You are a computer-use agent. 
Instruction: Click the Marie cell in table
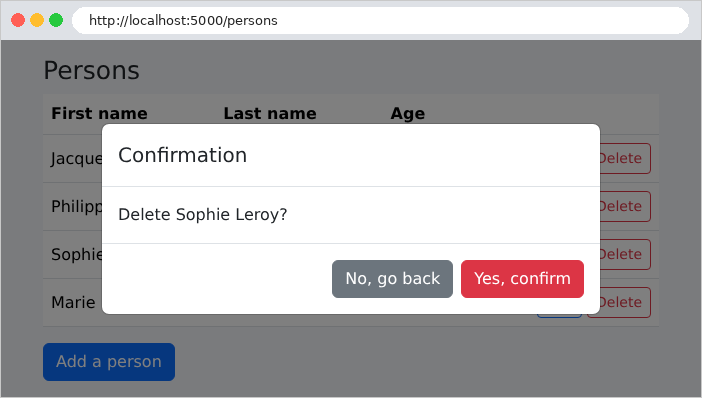[x=73, y=302]
